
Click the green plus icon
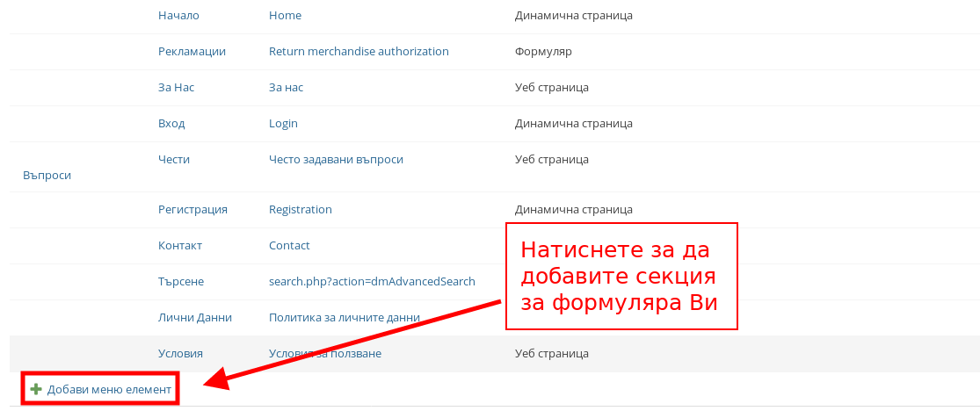tap(36, 389)
